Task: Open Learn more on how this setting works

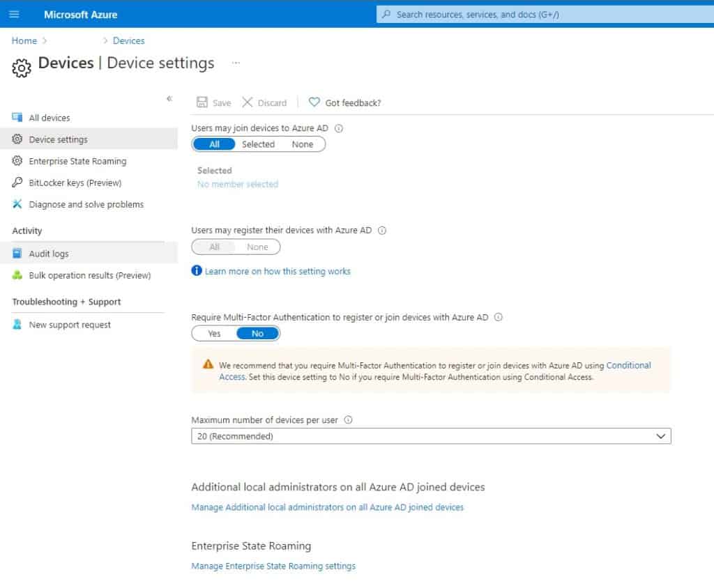Action: (278, 271)
